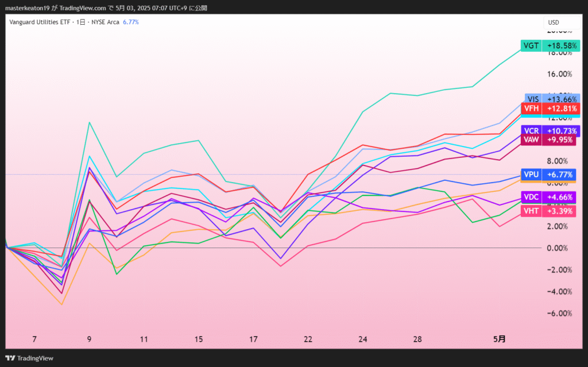
Task: Click the 6.77% value in the legend
Action: point(131,22)
